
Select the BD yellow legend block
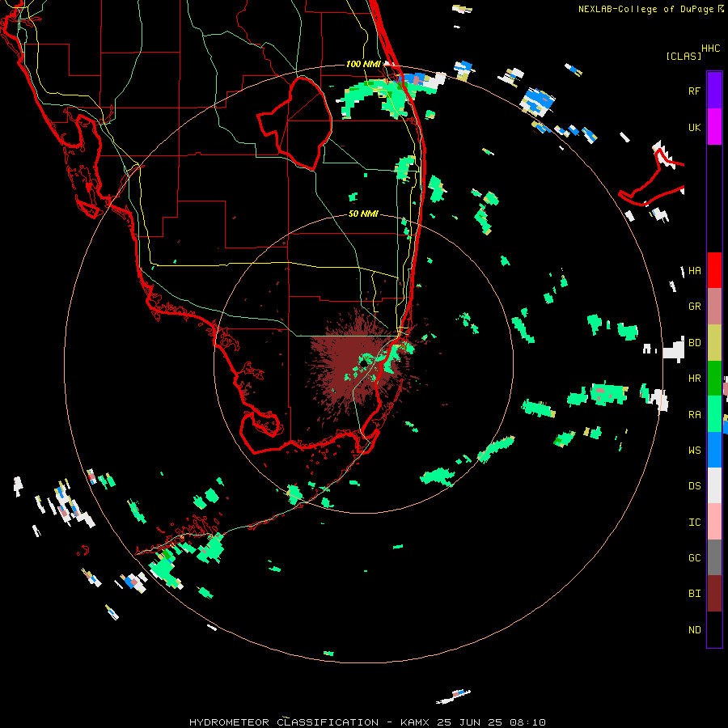714,343
